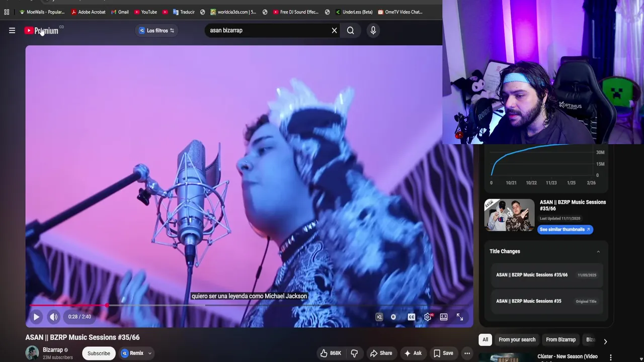Go to YouTube Premium home logo
The height and width of the screenshot is (362, 644).
[x=41, y=31]
